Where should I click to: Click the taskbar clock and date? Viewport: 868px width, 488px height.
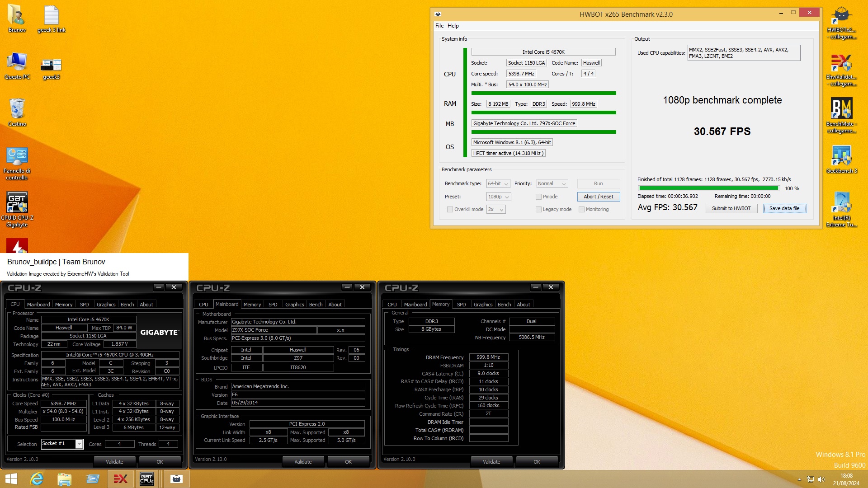coord(846,479)
